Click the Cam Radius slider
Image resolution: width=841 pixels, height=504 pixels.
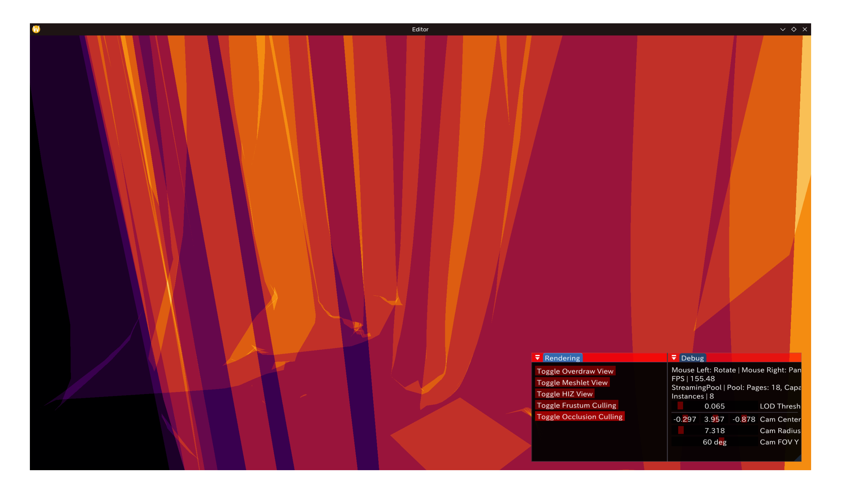[x=714, y=431]
